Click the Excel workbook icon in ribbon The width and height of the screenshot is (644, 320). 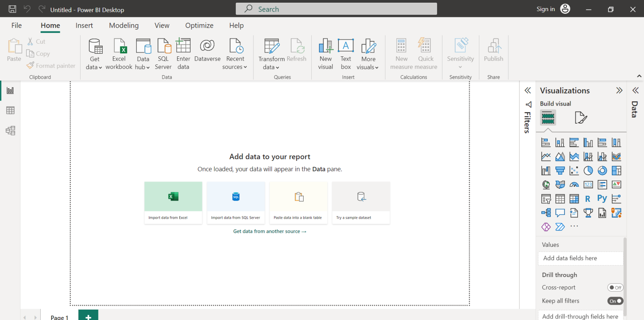pos(119,46)
